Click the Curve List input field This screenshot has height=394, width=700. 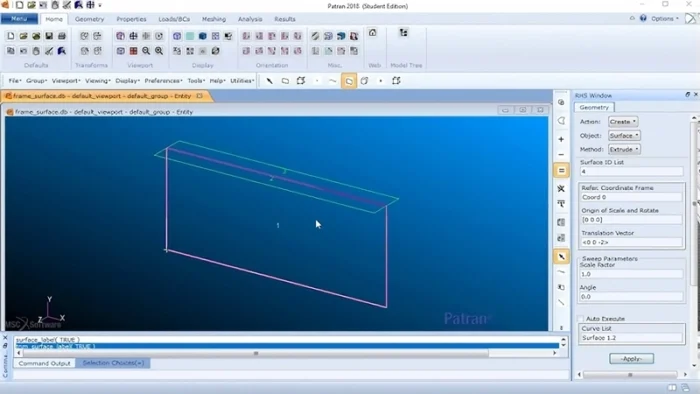pyautogui.click(x=631, y=338)
